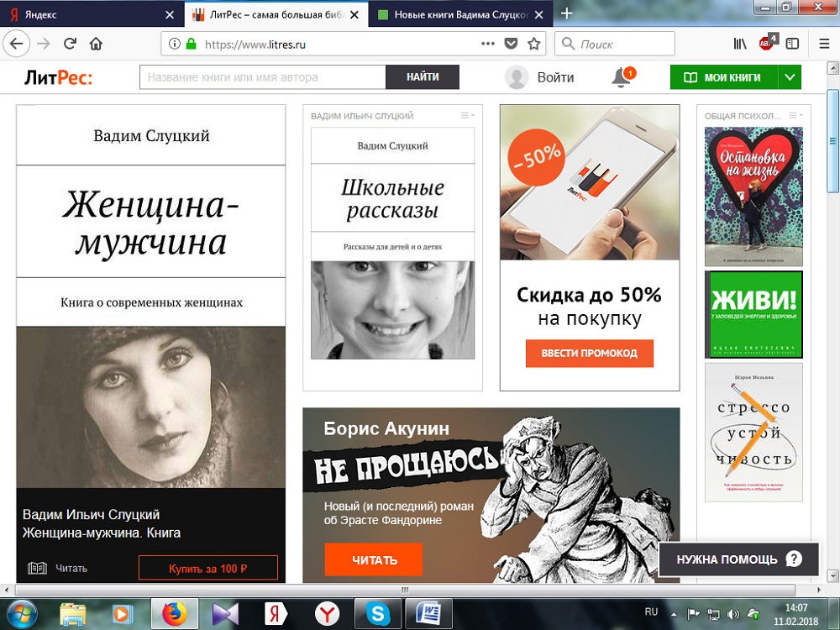Click the НАЙТИ search button

[423, 77]
